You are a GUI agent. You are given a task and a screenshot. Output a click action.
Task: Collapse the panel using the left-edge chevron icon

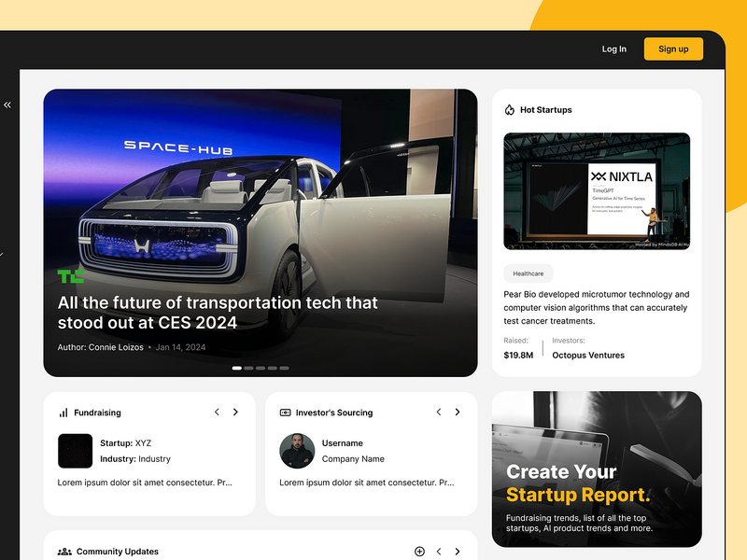[7, 105]
